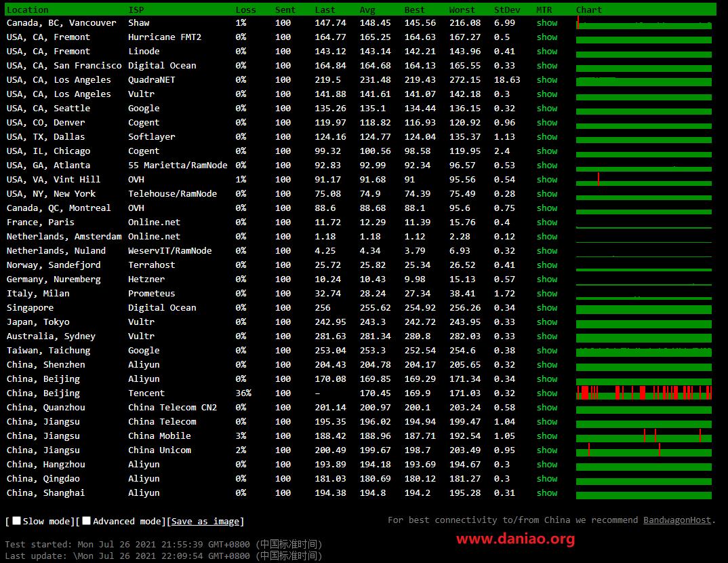Image resolution: width=728 pixels, height=563 pixels.
Task: Show MTR for San Francisco Digital Ocean
Action: pyautogui.click(x=547, y=66)
